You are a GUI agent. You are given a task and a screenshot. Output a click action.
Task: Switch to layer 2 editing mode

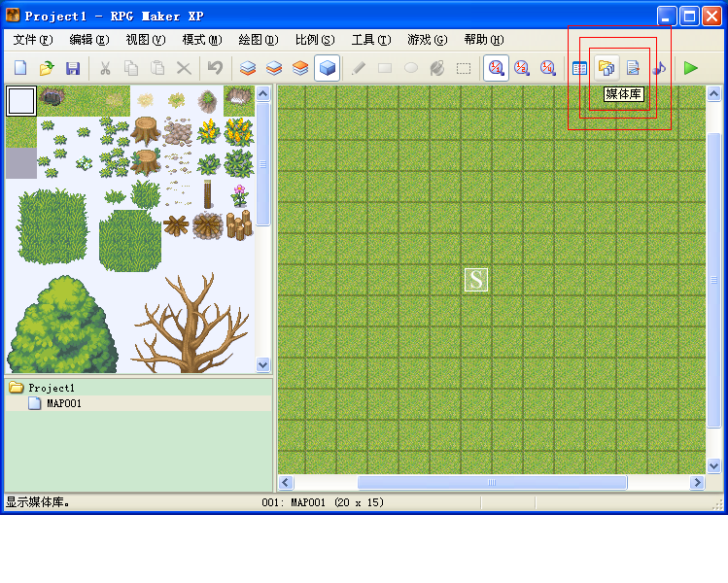click(274, 68)
